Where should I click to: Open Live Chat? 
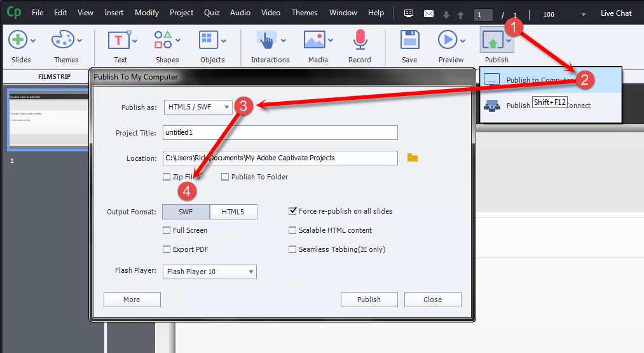616,13
